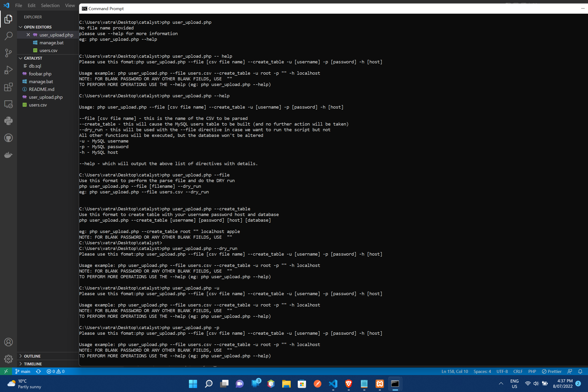Open the Docker extension panel
Viewport: 588px width, 392px height.
(8, 155)
